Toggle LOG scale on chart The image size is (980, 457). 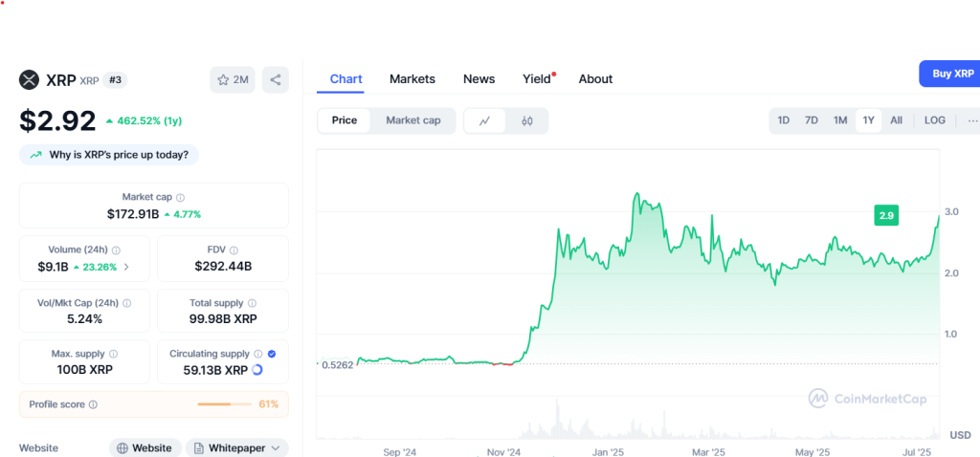tap(935, 120)
